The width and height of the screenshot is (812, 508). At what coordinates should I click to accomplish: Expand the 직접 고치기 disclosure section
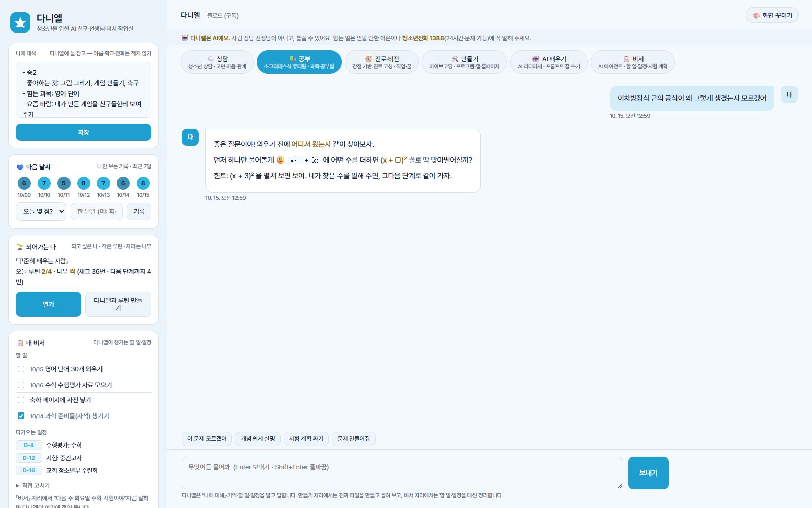pyautogui.click(x=33, y=486)
